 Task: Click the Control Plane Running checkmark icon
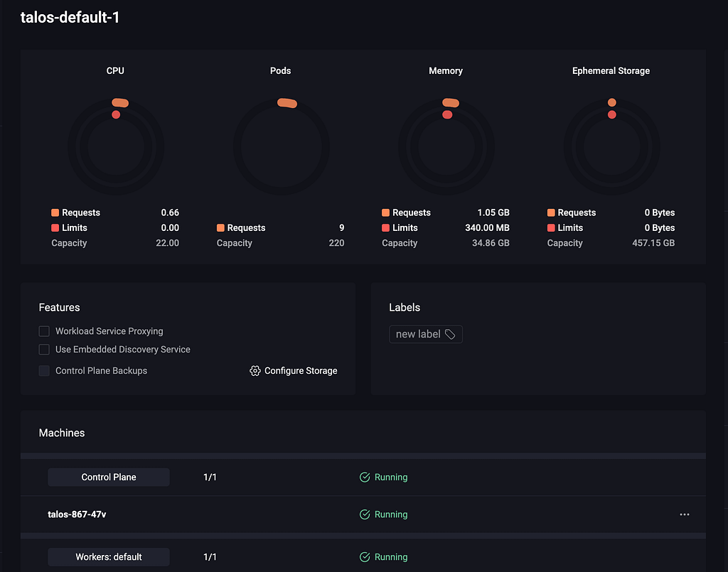coord(365,477)
